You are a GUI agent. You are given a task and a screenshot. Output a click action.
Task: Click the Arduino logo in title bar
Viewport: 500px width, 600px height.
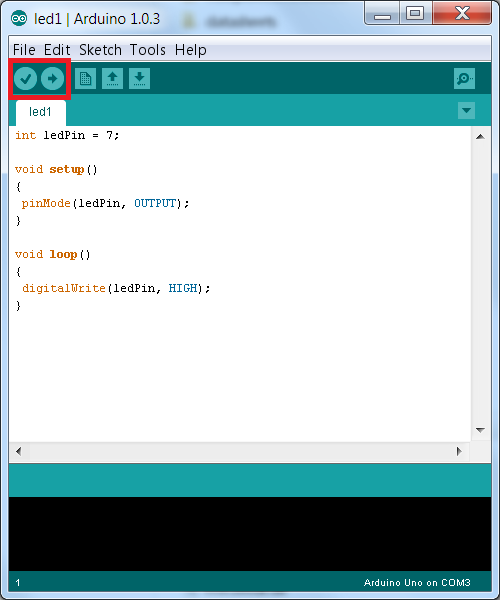(x=19, y=18)
